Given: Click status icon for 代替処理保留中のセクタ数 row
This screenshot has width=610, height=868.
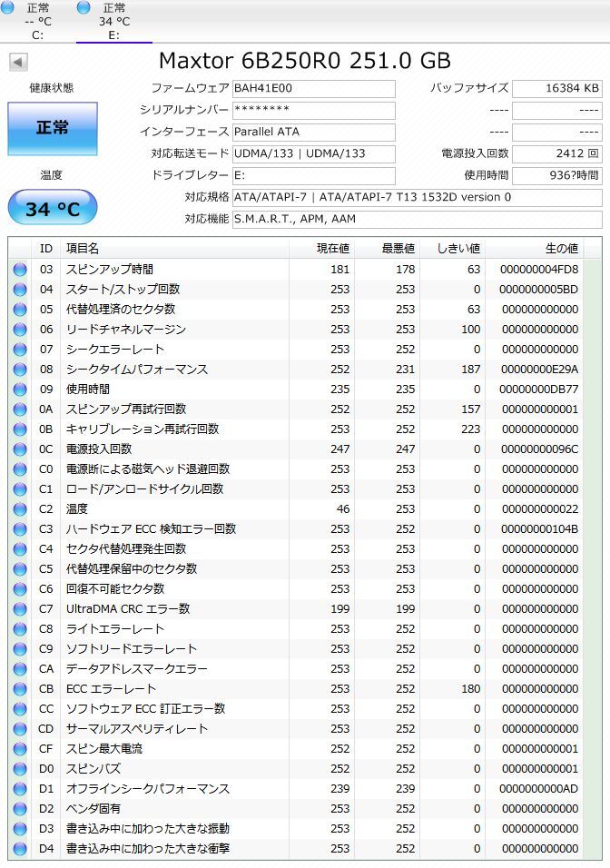Looking at the screenshot, I should [20, 569].
